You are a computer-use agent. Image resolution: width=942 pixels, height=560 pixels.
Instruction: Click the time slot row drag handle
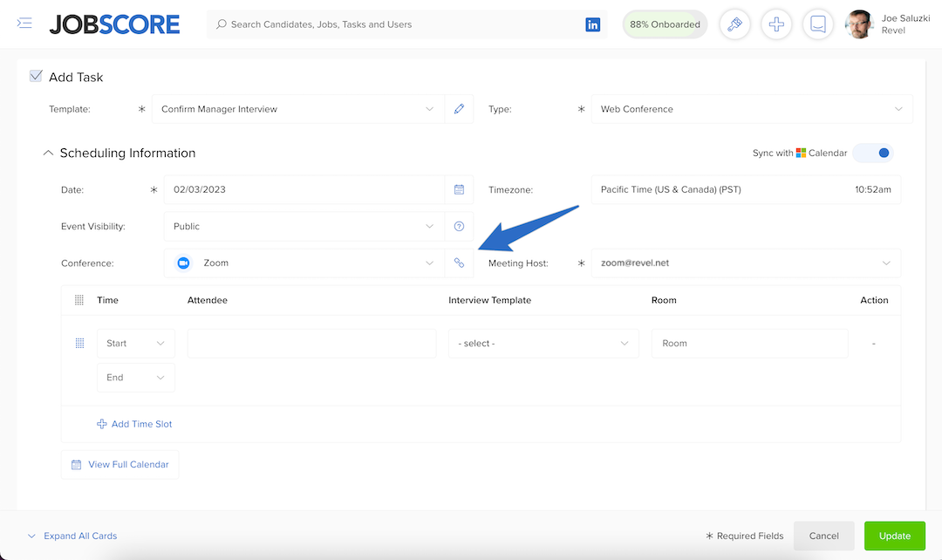[79, 343]
